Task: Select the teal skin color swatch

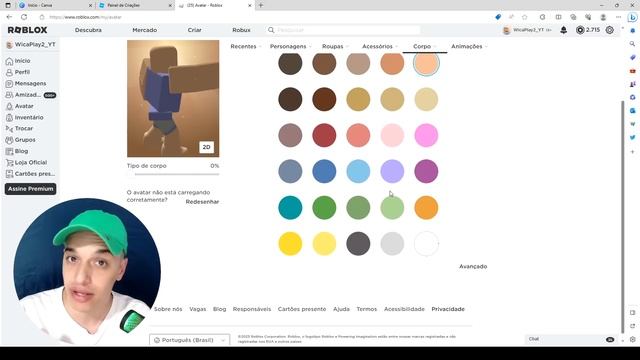Action: tap(290, 208)
